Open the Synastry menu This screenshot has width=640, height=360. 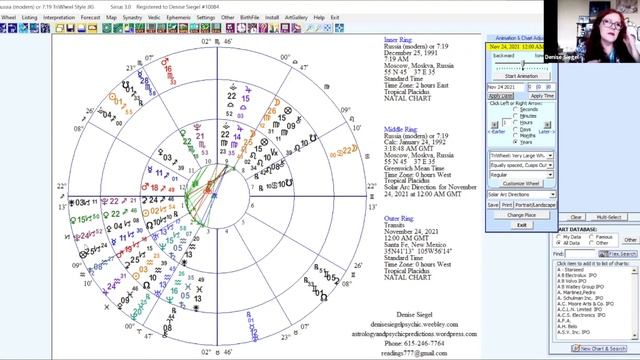point(132,18)
